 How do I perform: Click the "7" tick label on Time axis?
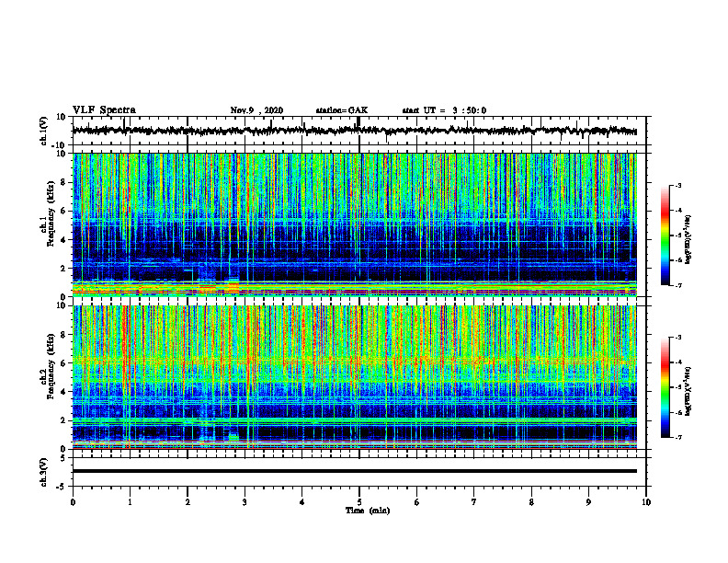coord(474,502)
